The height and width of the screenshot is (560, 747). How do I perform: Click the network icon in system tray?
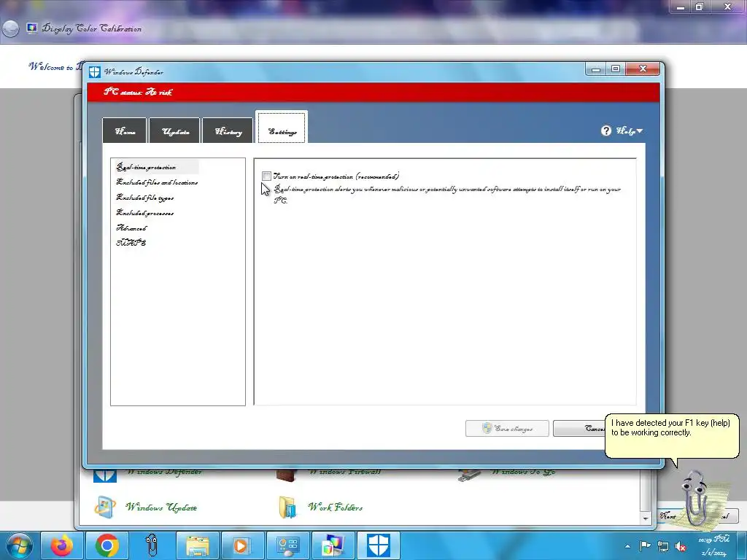[x=662, y=546]
